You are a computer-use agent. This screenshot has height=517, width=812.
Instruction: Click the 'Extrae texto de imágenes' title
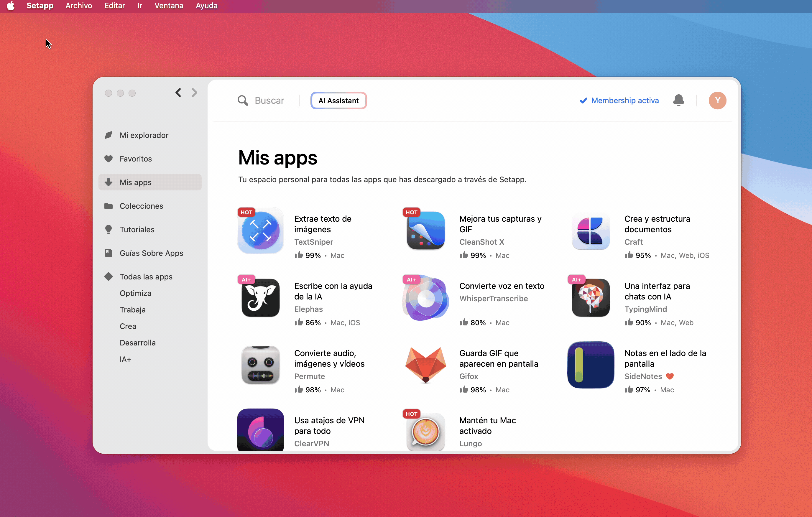tap(323, 224)
